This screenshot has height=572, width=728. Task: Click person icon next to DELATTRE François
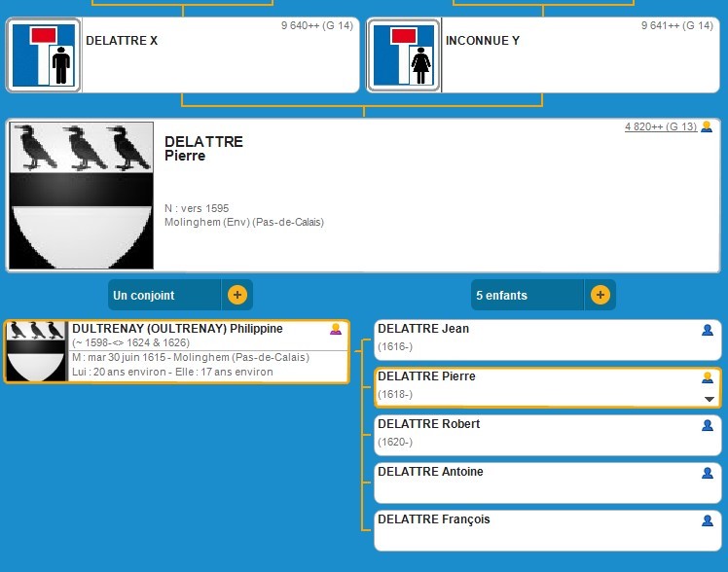pyautogui.click(x=708, y=521)
